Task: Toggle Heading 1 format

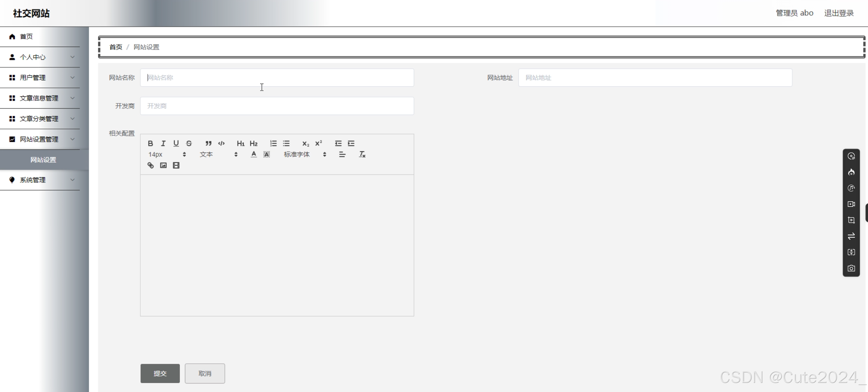Action: [240, 143]
